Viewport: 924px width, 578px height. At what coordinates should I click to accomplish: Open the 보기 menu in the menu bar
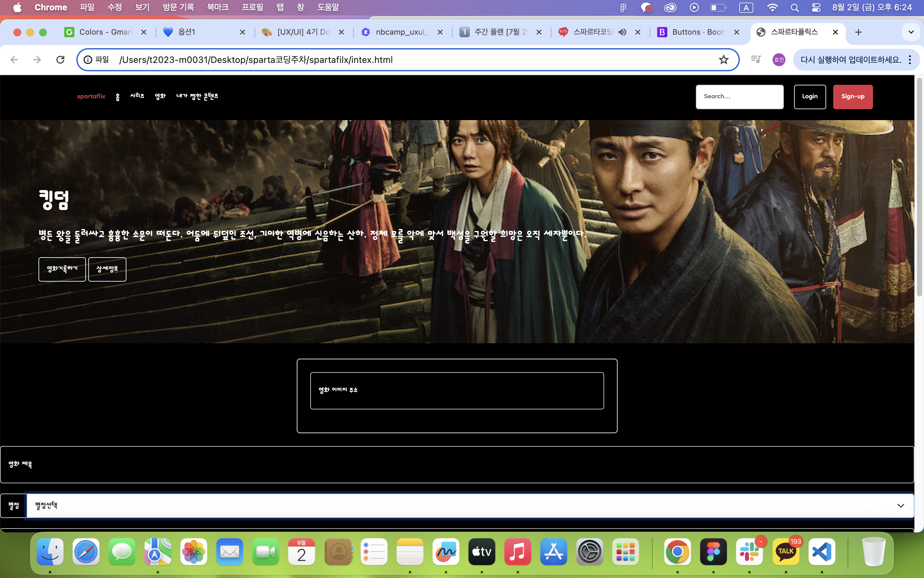coord(142,7)
